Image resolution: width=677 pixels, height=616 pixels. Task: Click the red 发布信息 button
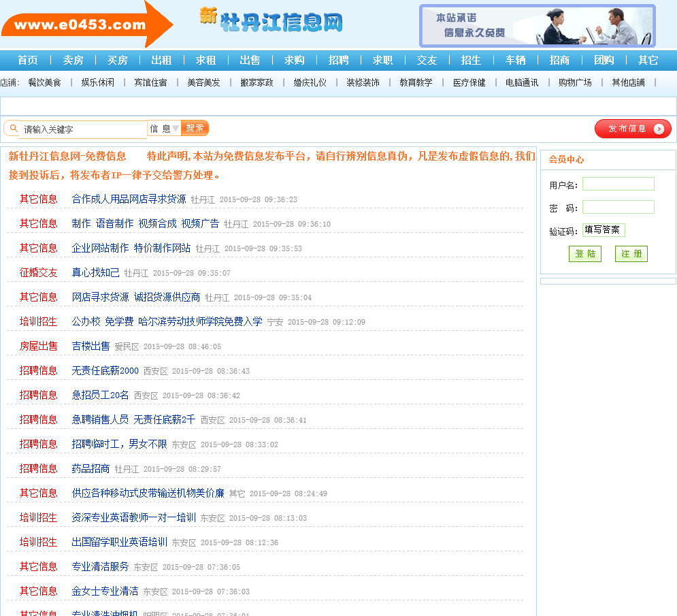633,129
